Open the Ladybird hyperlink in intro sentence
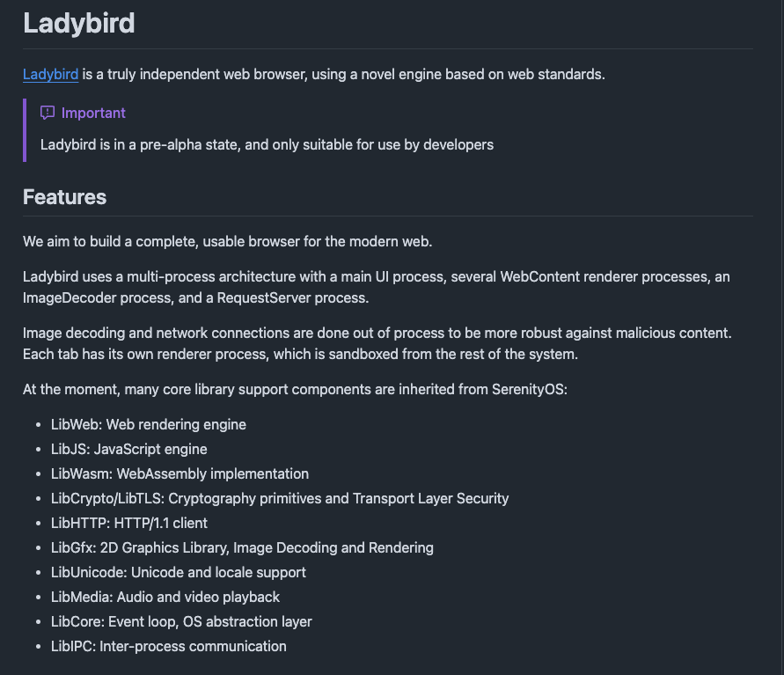Viewport: 784px width, 675px height. 50,74
